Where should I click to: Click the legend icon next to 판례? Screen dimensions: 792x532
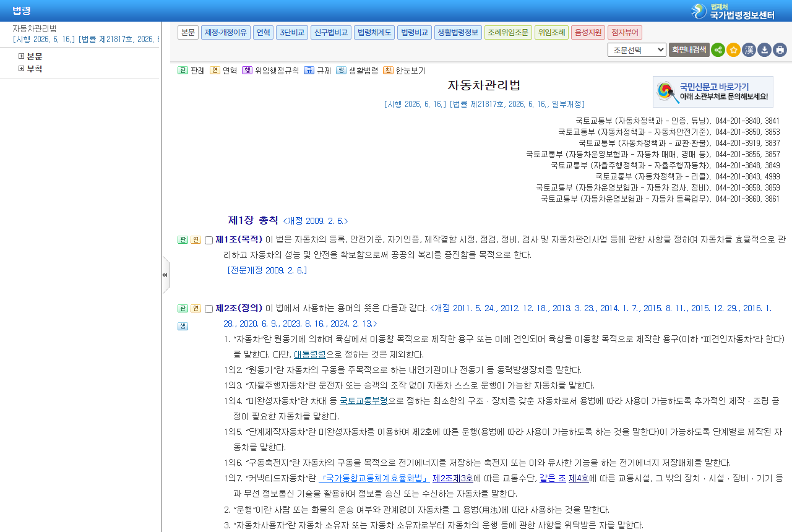[x=183, y=71]
